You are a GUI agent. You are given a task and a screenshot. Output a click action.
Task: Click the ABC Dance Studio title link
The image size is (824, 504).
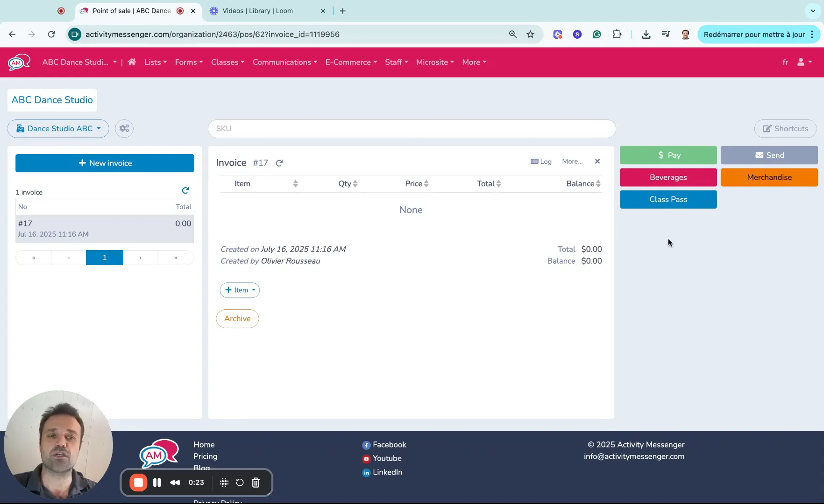[x=52, y=100]
